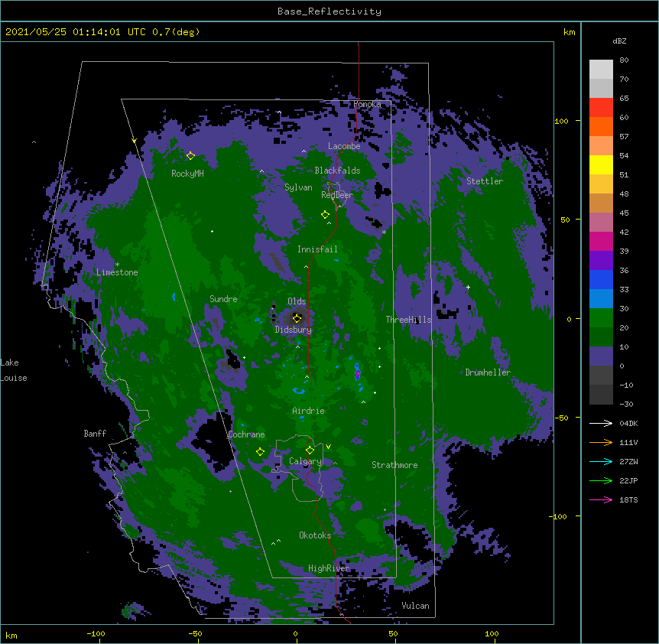Screen dimensions: 659x644
Task: Click the 80 dBZ light gray swatch
Action: (x=601, y=70)
